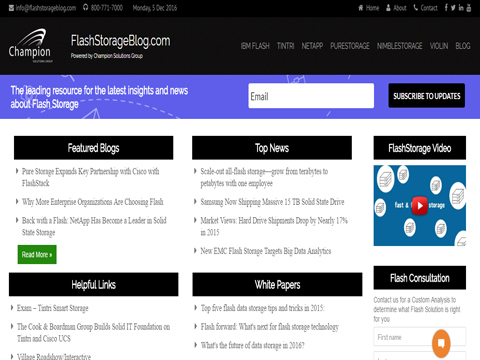Click the Facebook icon in top bar
The height and width of the screenshot is (360, 480).
coord(446,8)
